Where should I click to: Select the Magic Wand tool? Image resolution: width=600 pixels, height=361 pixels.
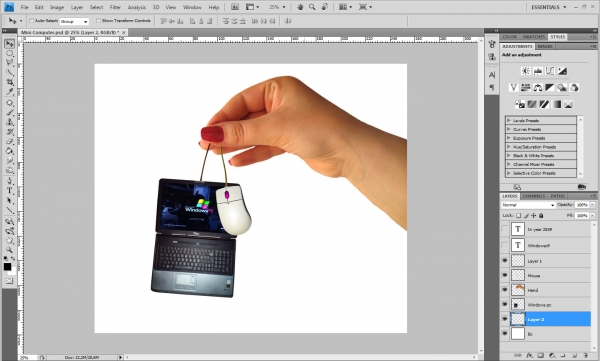pos(10,73)
